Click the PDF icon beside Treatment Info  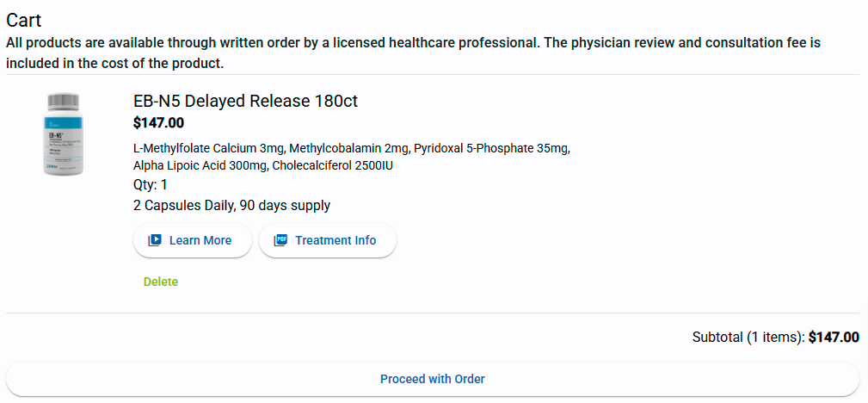[280, 240]
